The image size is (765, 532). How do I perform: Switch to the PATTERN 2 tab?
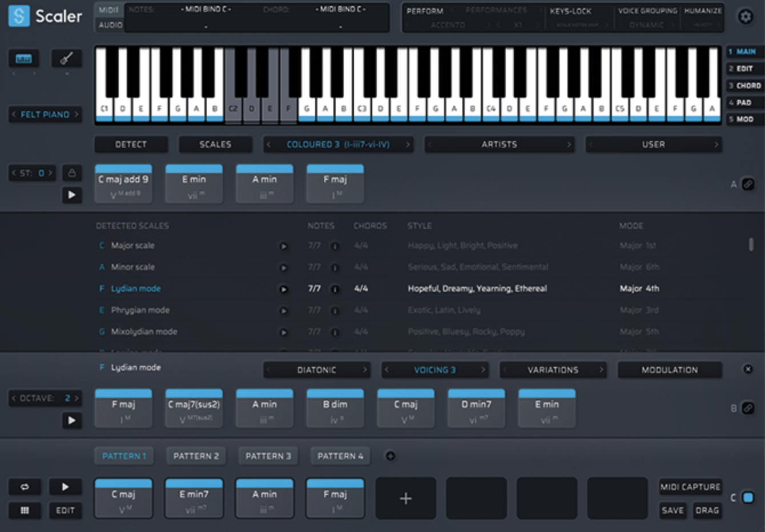point(196,456)
